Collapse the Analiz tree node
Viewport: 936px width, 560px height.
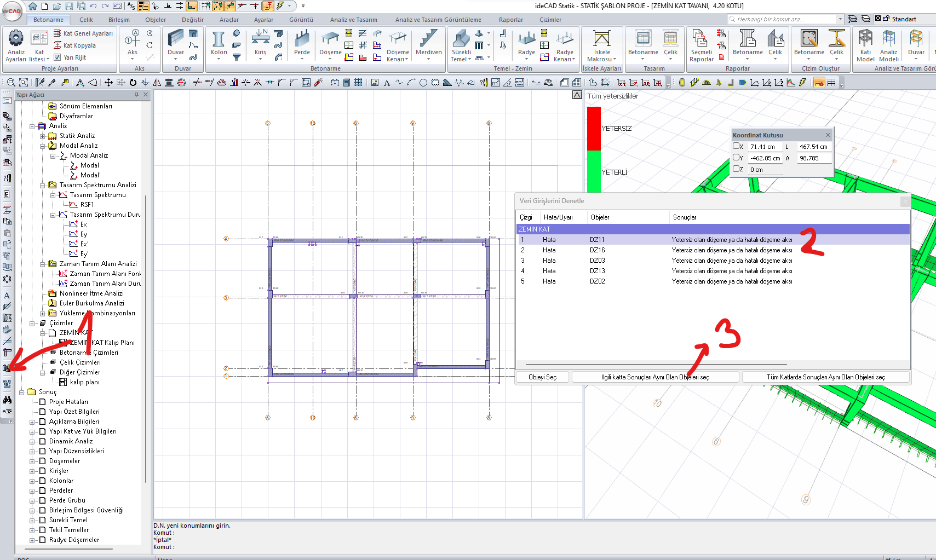tap(32, 126)
